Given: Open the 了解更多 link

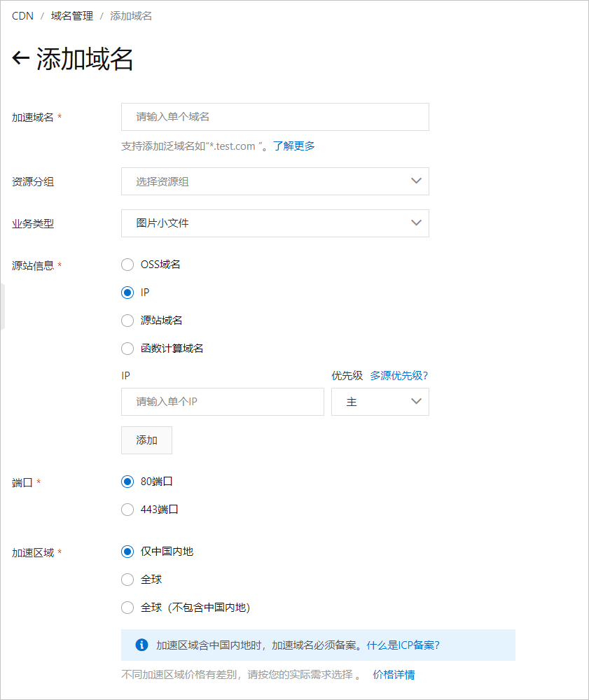Looking at the screenshot, I should pos(293,146).
